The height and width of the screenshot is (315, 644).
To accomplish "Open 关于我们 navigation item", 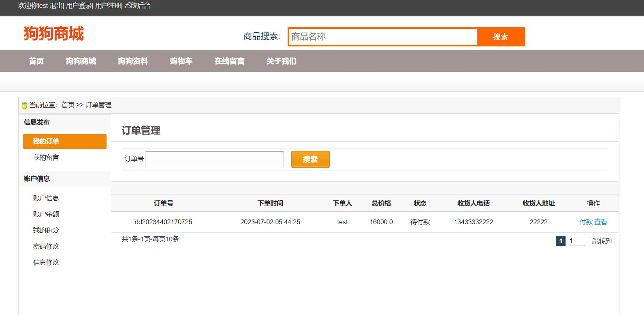I will tap(281, 61).
